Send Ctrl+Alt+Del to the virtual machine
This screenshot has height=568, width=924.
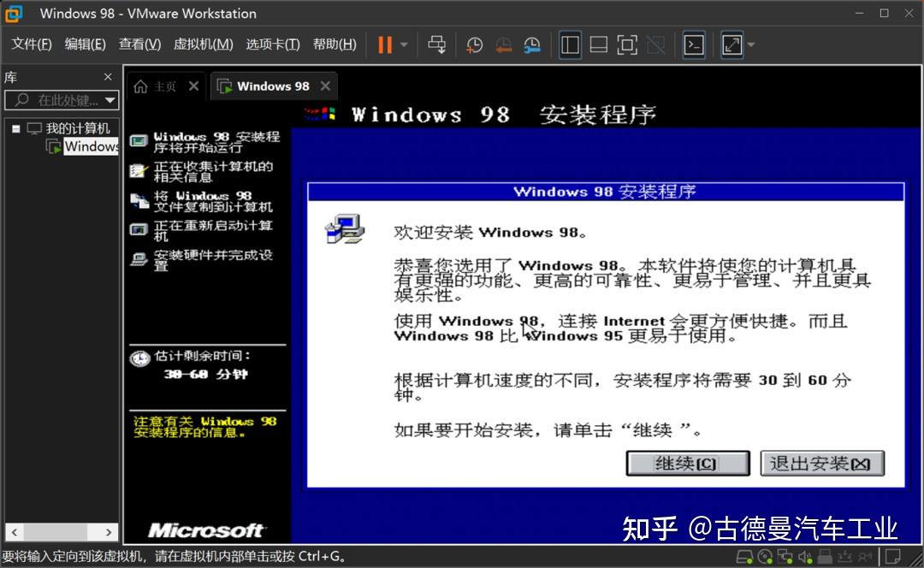point(436,44)
